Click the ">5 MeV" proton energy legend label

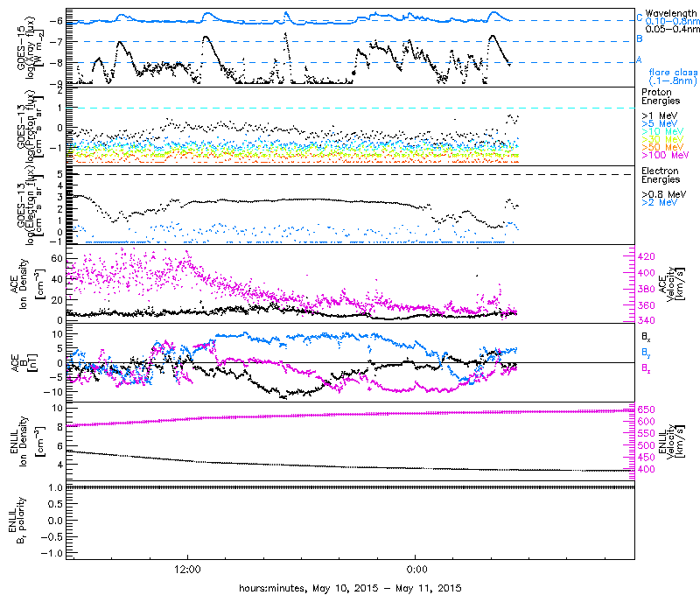click(x=660, y=123)
